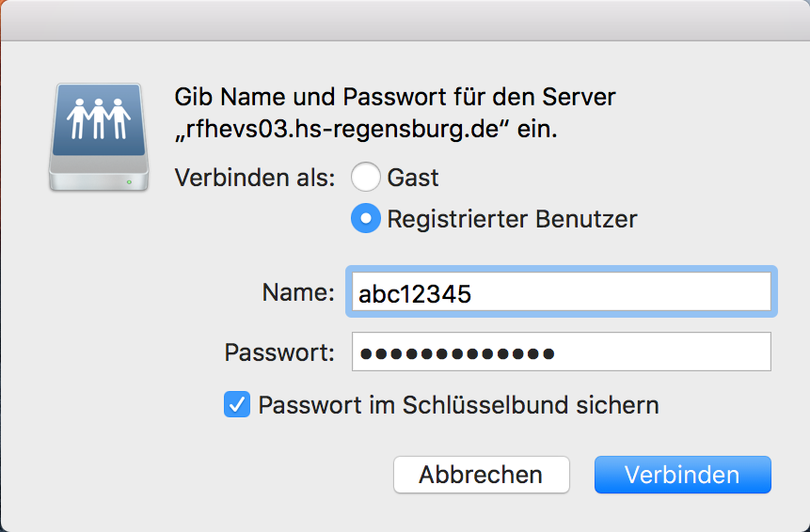Select the Gast radio button
The image size is (810, 532).
(366, 177)
